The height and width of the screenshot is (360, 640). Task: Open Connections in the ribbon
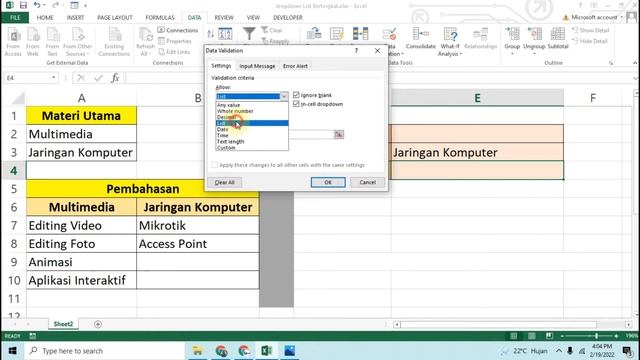tap(178, 30)
